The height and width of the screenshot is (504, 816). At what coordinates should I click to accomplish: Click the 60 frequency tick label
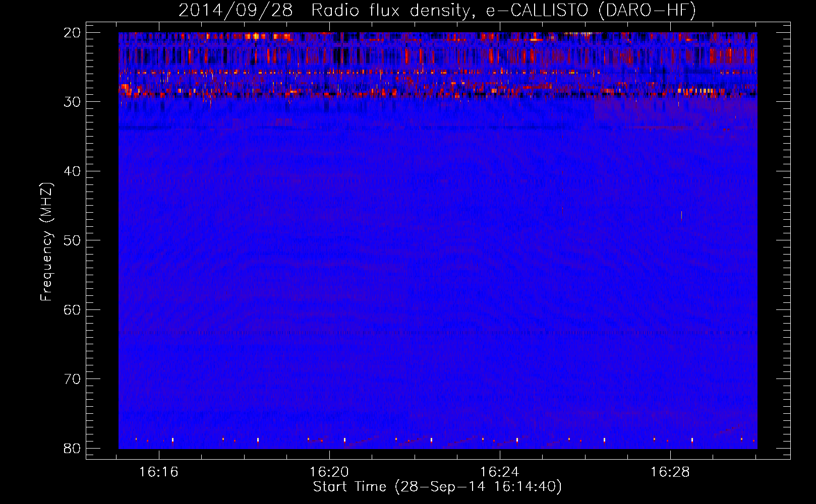click(x=73, y=309)
